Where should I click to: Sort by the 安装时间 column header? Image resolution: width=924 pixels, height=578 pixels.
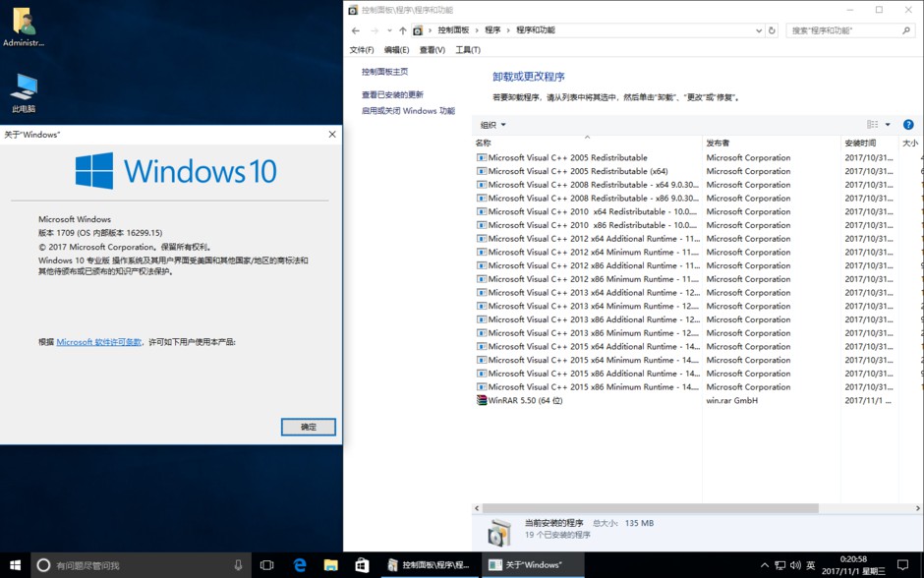870,143
